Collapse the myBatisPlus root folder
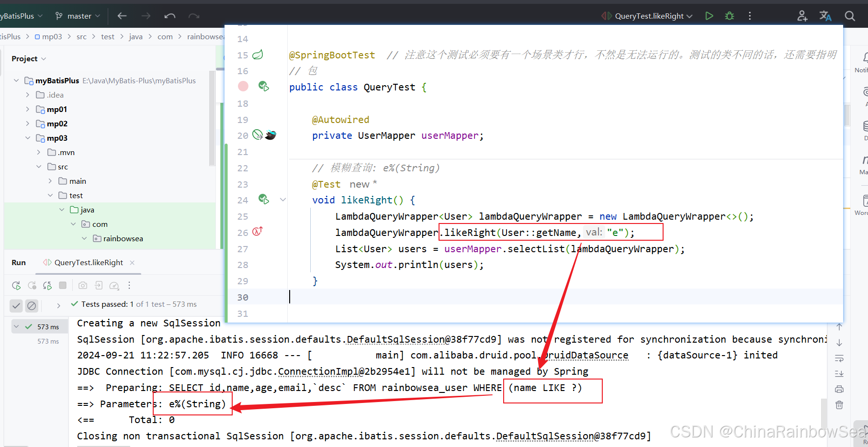 click(x=16, y=80)
